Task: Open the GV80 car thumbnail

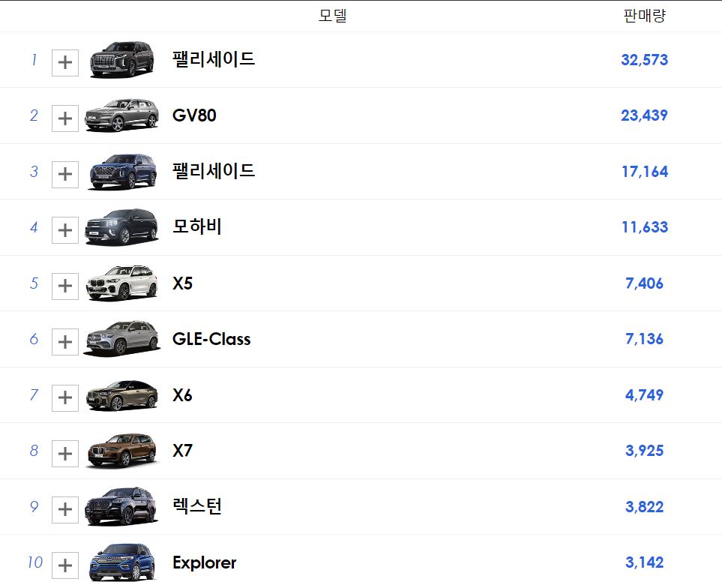Action: pos(121,115)
